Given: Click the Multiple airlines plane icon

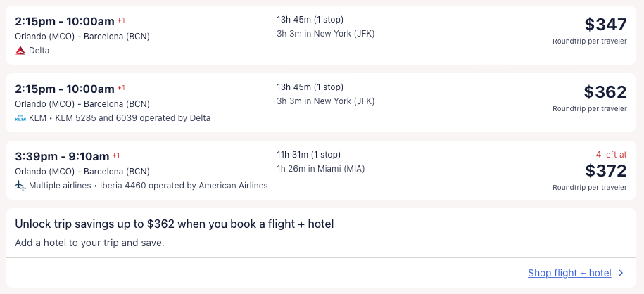Looking at the screenshot, I should (x=20, y=186).
